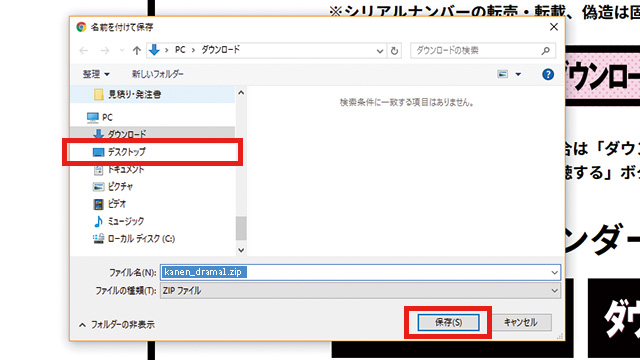
Task: Click the search magnifier icon
Action: 545,51
